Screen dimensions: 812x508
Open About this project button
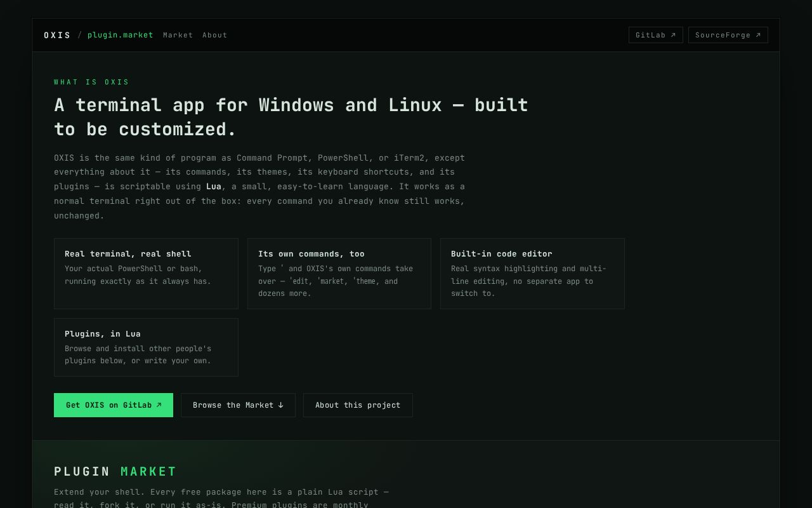tap(358, 405)
